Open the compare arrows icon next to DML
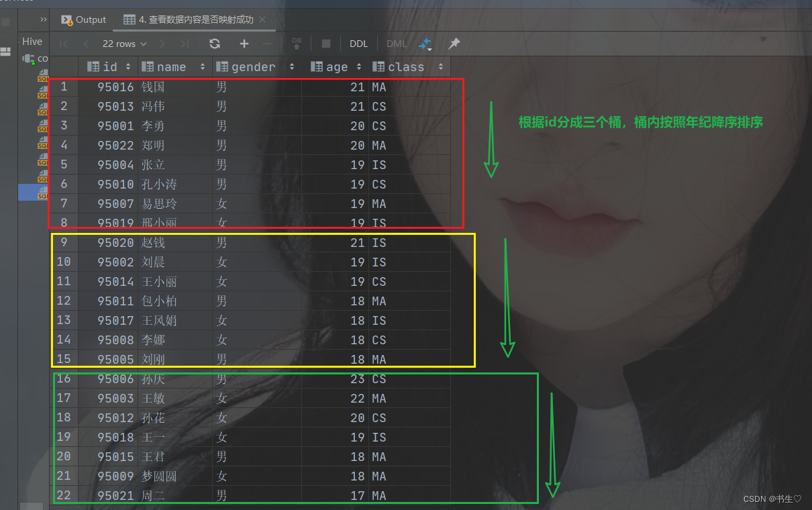The width and height of the screenshot is (812, 510). click(425, 44)
